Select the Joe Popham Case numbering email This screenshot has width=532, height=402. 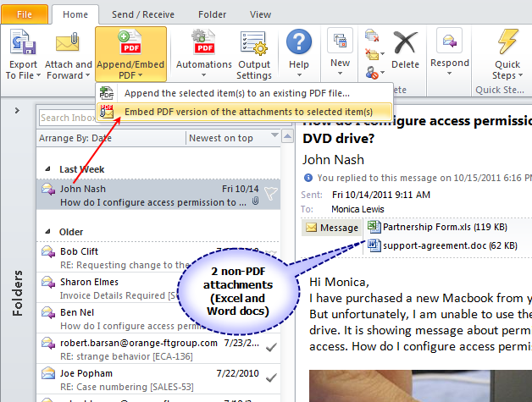pyautogui.click(x=158, y=379)
